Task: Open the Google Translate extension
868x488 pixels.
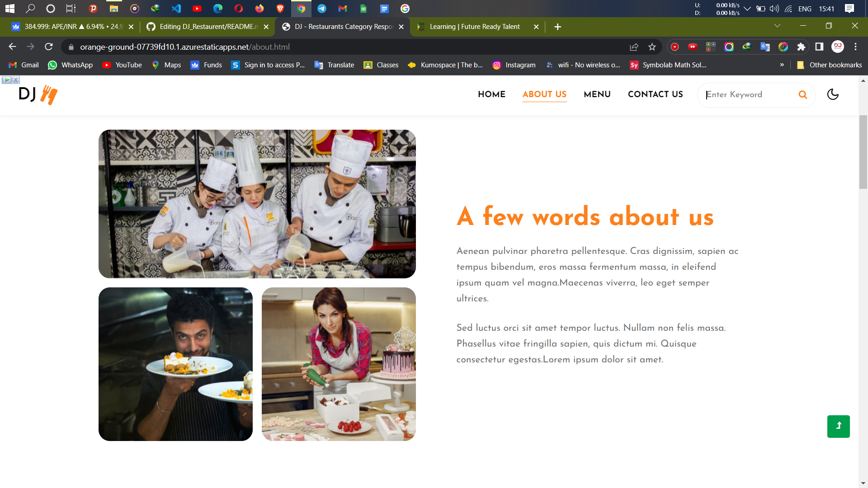Action: pos(765,47)
